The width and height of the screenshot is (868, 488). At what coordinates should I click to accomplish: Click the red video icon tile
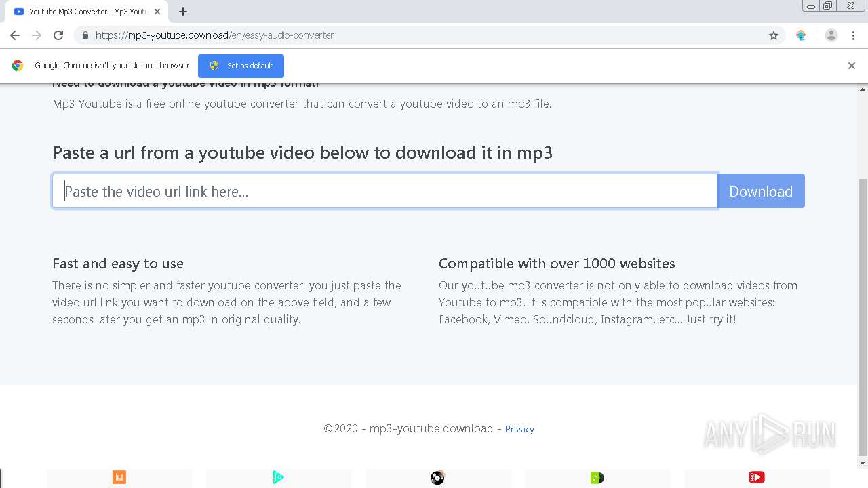click(x=757, y=478)
